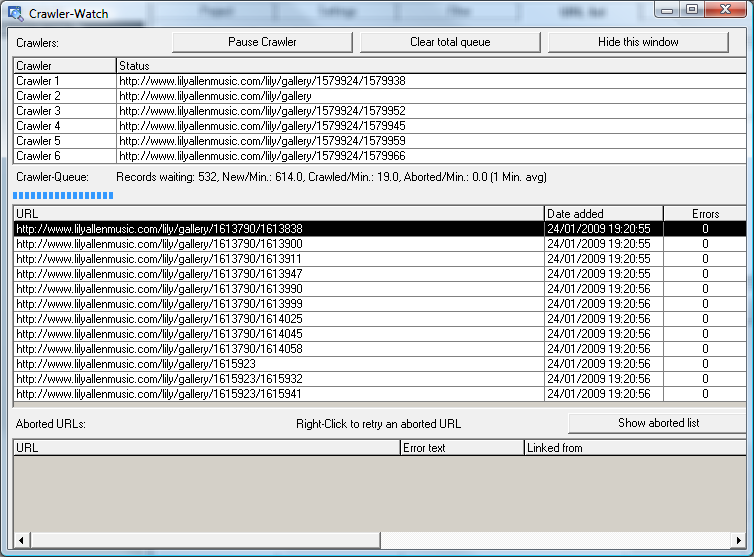Screen dimensions: 754x557
Task: Select the Crawler 4 row
Action: point(380,126)
